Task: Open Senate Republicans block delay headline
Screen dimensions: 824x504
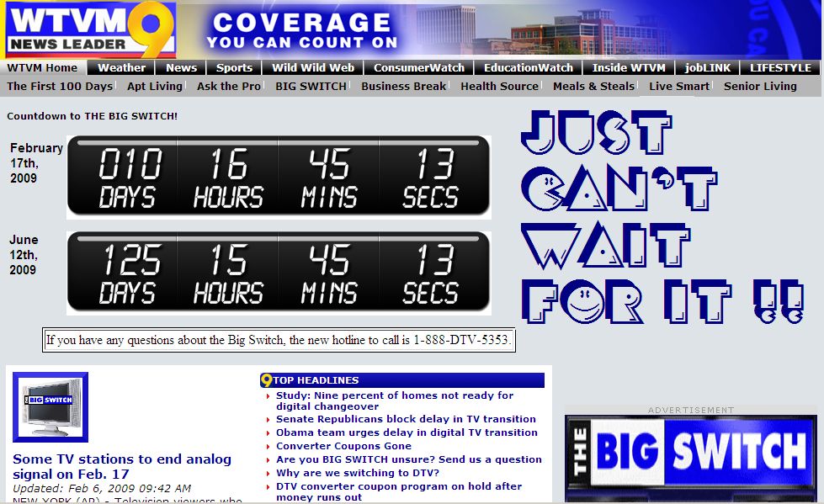Action: [406, 419]
